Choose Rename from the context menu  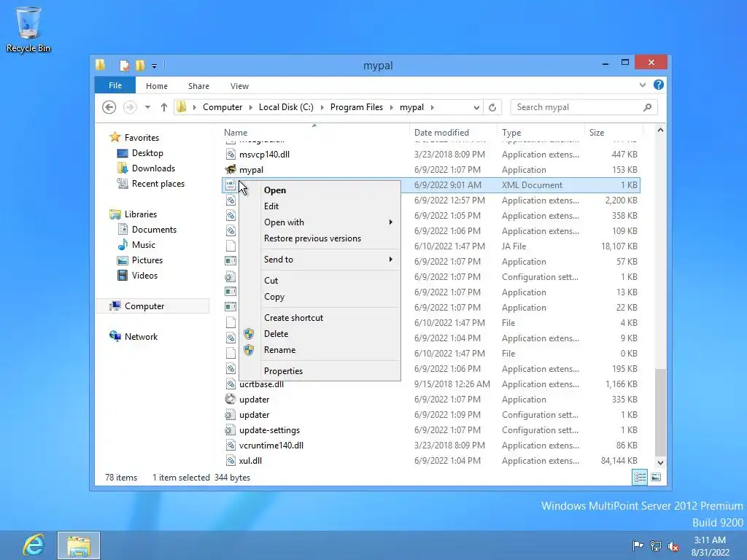click(x=320, y=350)
